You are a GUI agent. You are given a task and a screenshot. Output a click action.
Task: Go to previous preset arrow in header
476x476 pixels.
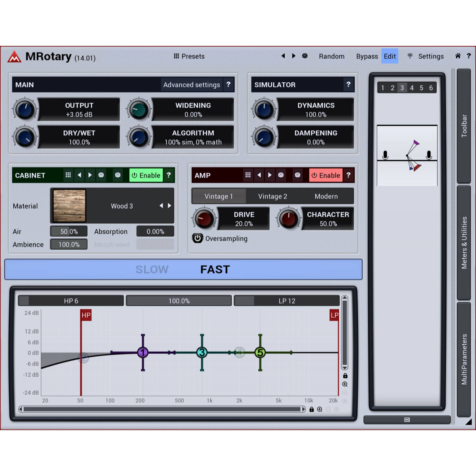283,56
